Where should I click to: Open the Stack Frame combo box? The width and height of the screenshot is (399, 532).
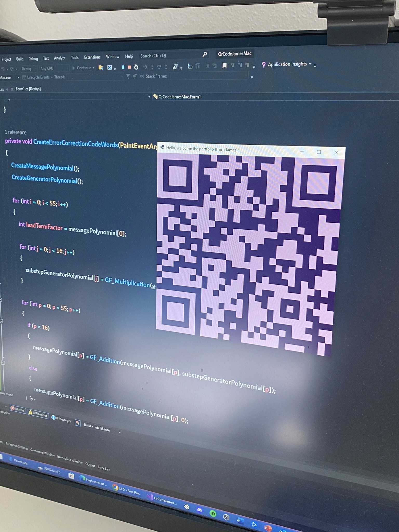point(209,76)
